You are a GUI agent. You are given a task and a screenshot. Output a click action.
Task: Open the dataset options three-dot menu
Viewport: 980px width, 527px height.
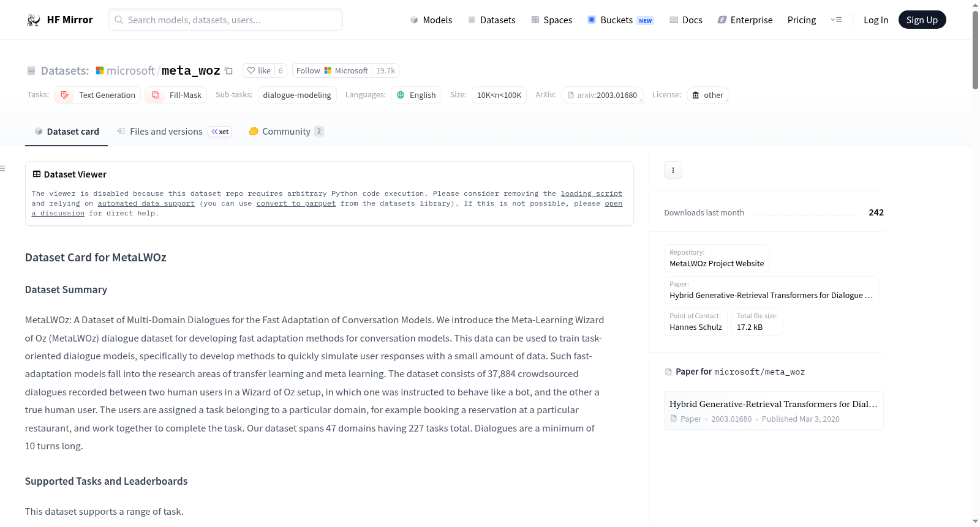coord(673,170)
